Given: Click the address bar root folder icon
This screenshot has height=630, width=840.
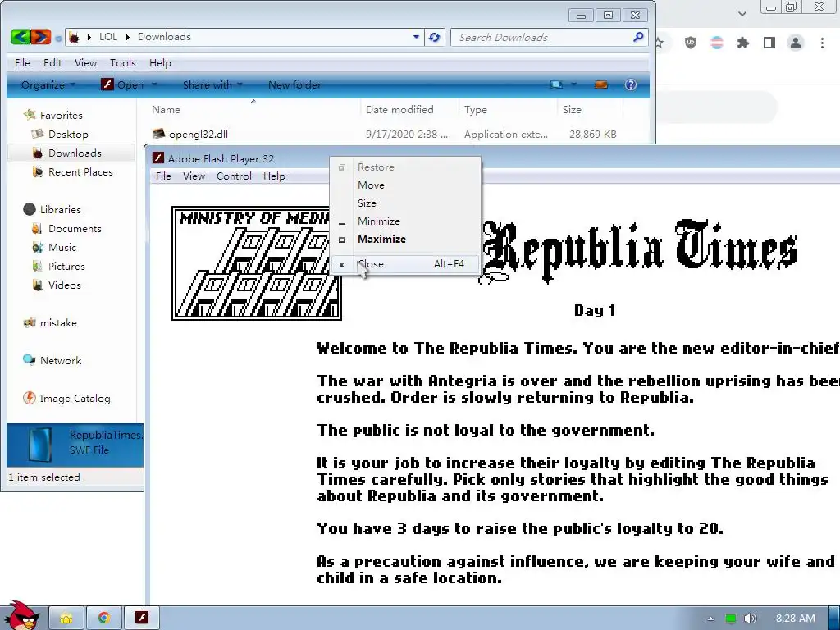Looking at the screenshot, I should pyautogui.click(x=75, y=37).
